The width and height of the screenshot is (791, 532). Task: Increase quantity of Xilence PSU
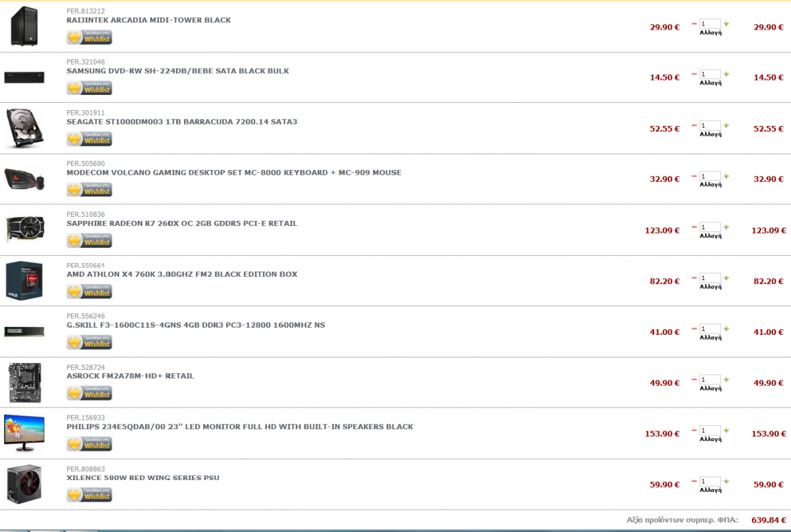(726, 481)
